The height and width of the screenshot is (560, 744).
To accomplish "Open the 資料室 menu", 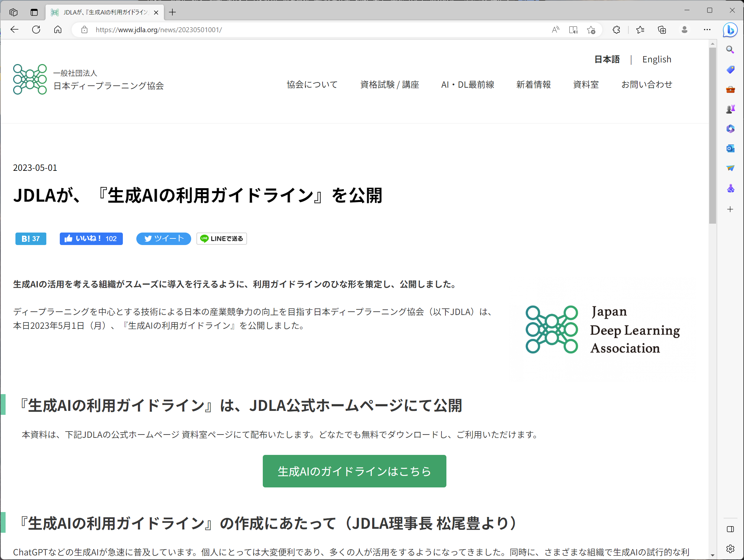I will 586,84.
